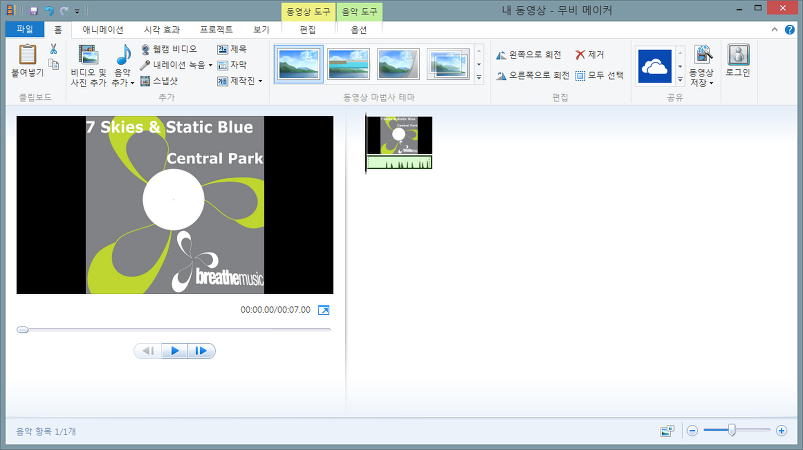Image resolution: width=803 pixels, height=450 pixels.
Task: Click Webcam video button
Action: 169,49
